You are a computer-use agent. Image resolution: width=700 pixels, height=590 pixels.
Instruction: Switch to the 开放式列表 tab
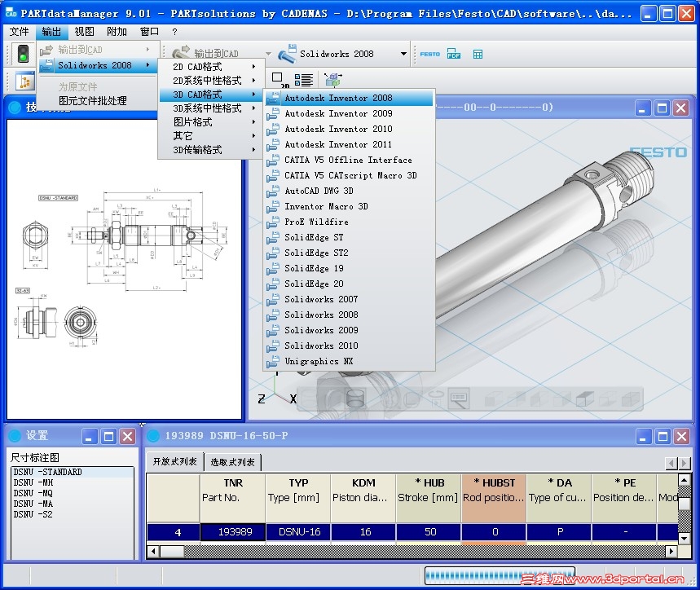pos(175,461)
